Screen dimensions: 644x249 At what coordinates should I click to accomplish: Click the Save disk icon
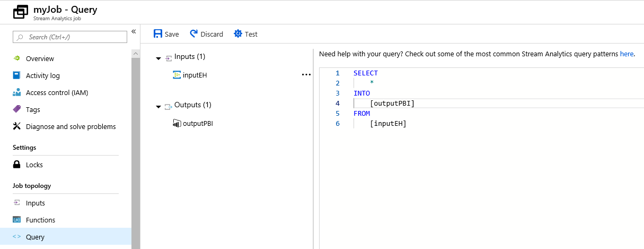pos(158,34)
